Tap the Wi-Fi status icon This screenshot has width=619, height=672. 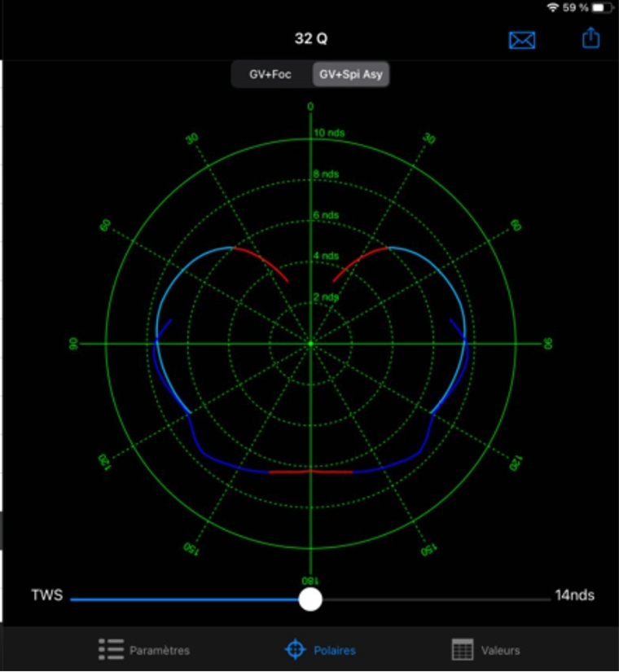click(x=553, y=7)
